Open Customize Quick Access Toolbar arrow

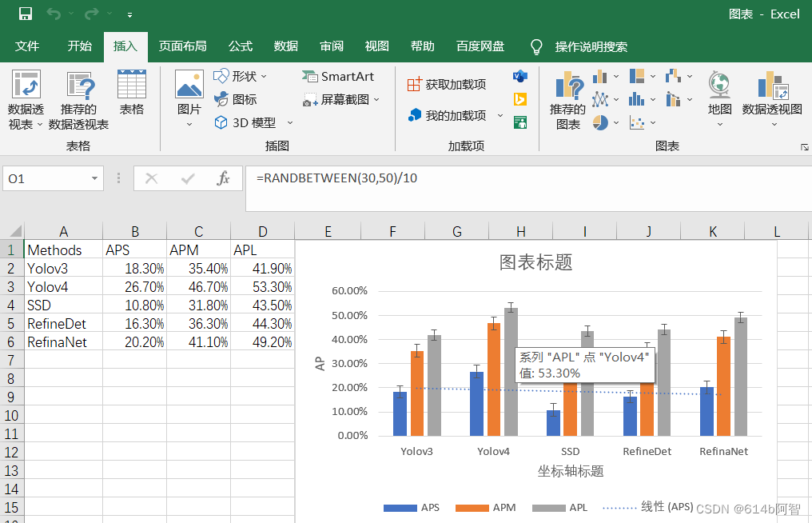point(129,15)
